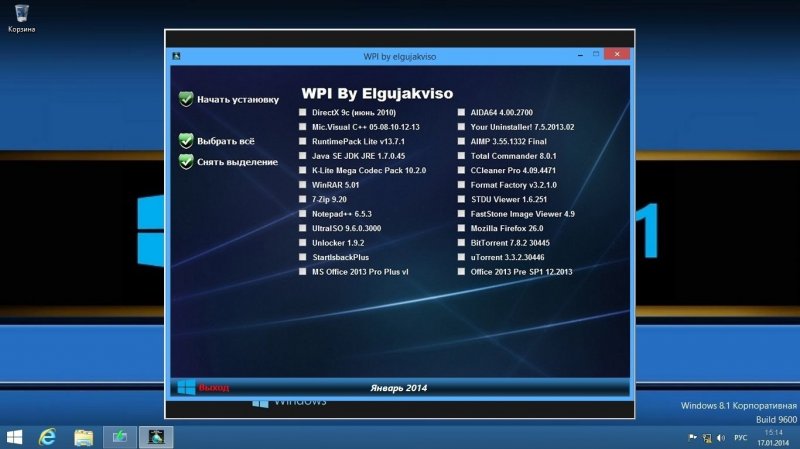This screenshot has width=800, height=449.
Task: Click the Total Commander 8.0.1 label text
Action: coord(513,156)
